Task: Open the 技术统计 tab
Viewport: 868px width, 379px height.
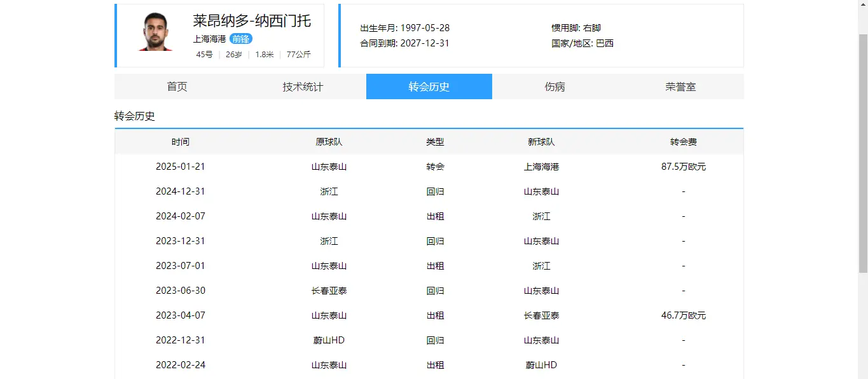Action: click(x=302, y=86)
